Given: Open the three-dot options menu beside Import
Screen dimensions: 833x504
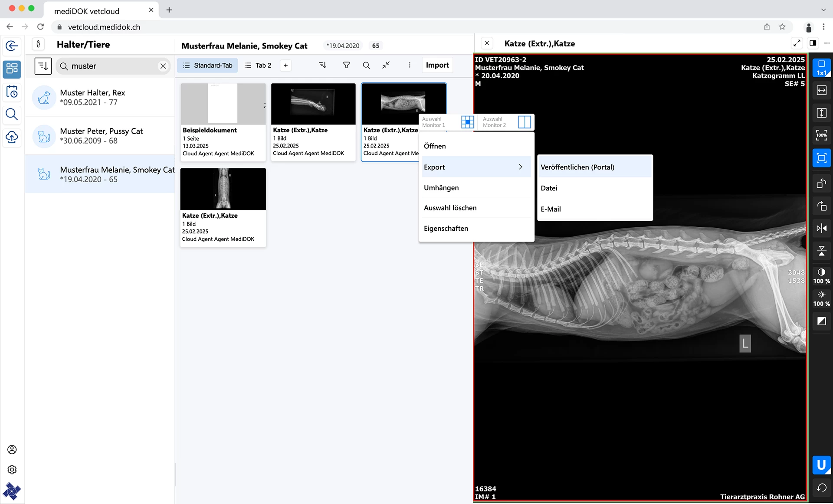Looking at the screenshot, I should point(409,65).
